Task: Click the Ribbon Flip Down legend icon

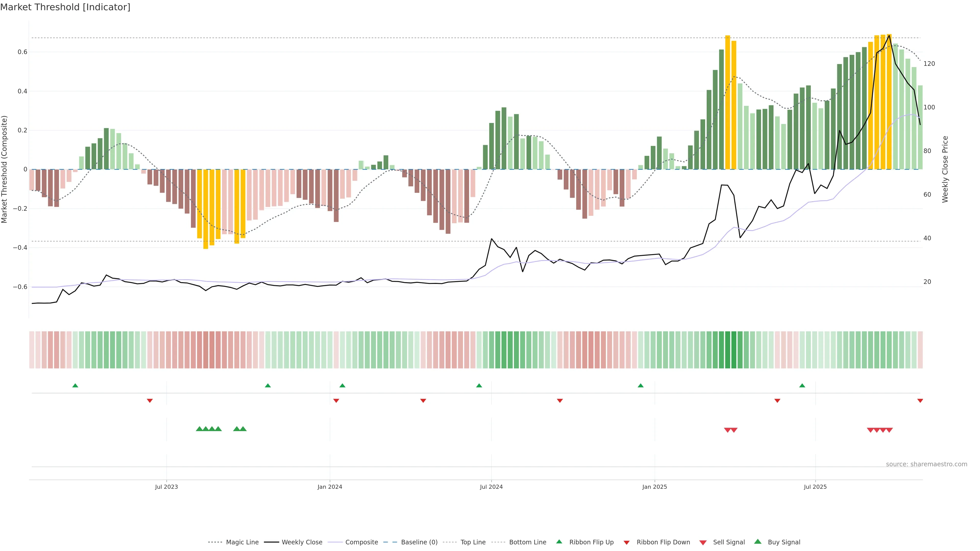Action: tap(626, 542)
